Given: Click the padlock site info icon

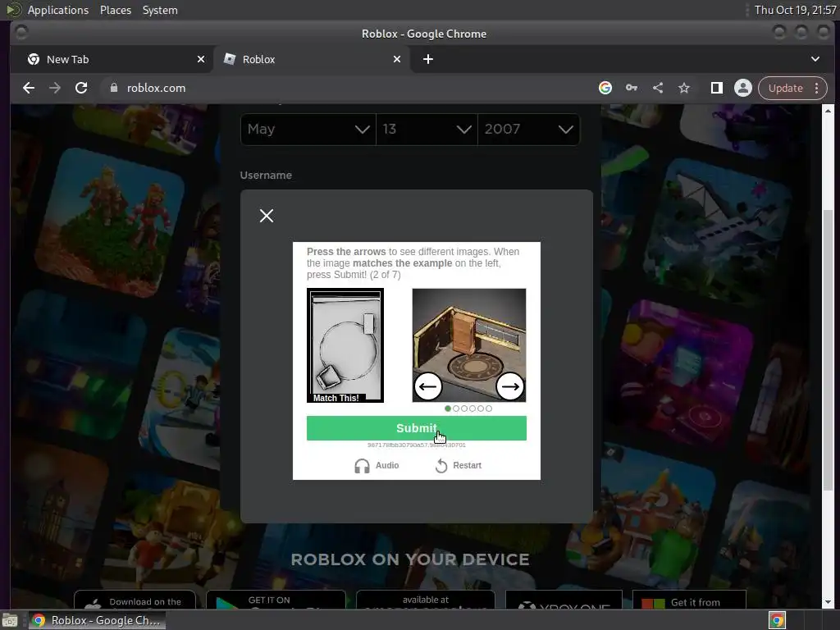Looking at the screenshot, I should point(113,88).
